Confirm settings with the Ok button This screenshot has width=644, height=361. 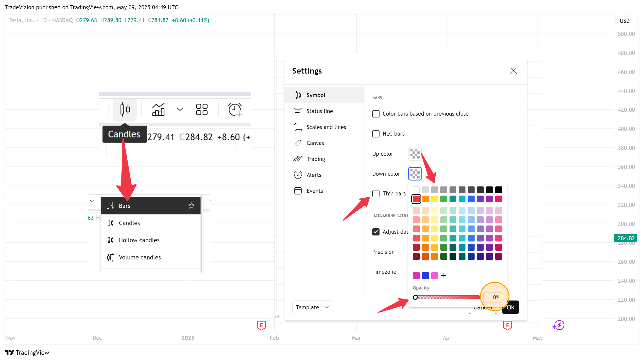(x=510, y=307)
